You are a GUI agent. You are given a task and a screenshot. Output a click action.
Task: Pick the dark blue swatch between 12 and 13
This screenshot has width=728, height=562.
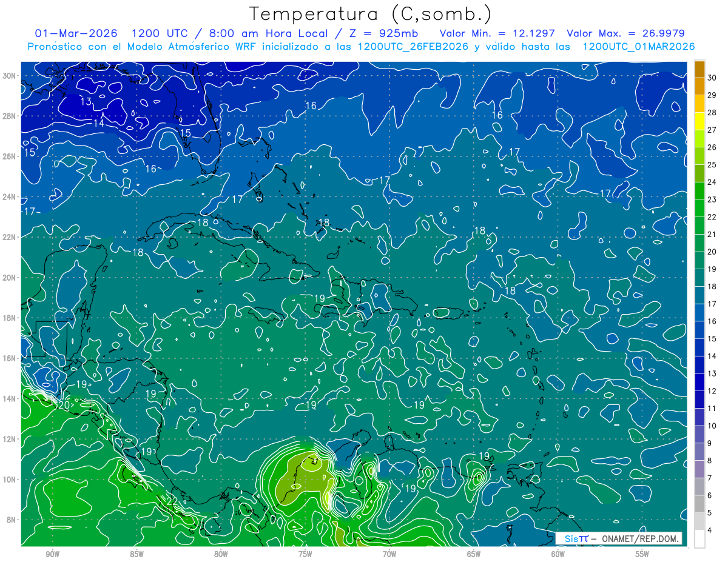point(699,382)
